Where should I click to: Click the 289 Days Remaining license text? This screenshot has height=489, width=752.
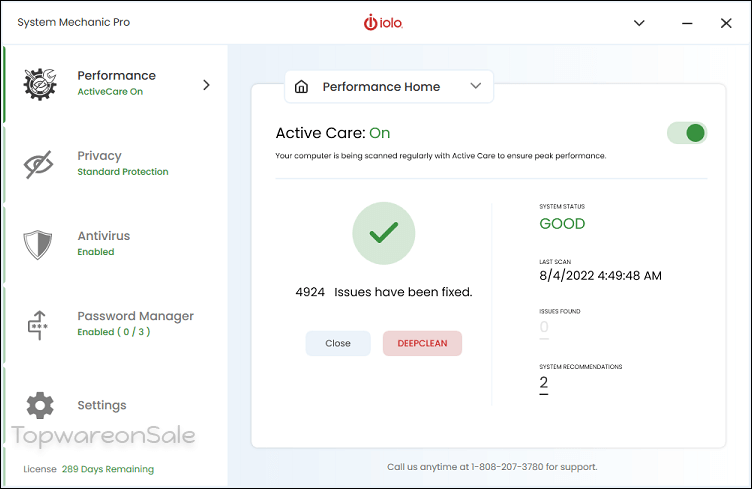tap(108, 469)
